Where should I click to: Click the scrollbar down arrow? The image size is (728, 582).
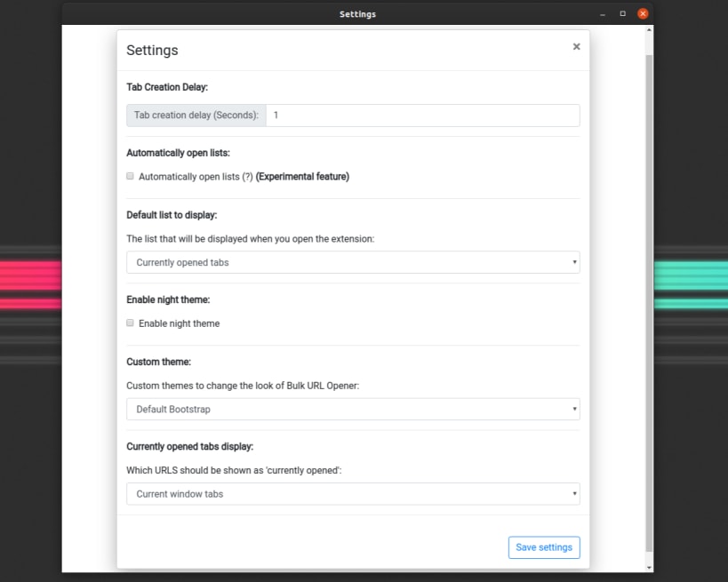[649, 567]
